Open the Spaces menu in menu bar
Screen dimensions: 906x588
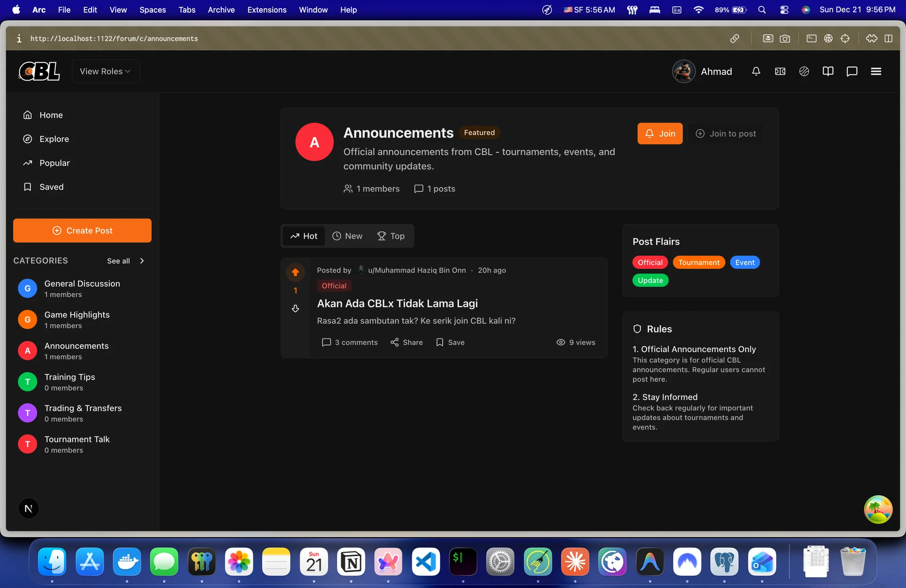coord(152,9)
